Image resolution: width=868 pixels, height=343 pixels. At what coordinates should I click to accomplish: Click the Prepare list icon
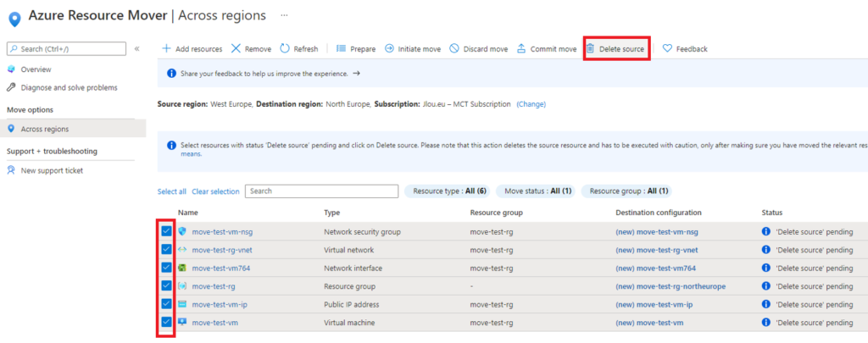point(341,48)
